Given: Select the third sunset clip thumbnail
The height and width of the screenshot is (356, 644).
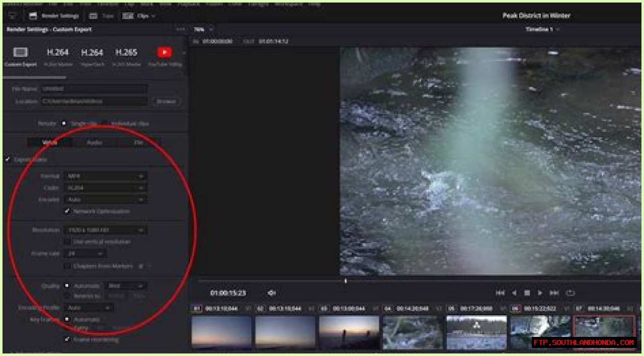Looking at the screenshot, I should 349,332.
